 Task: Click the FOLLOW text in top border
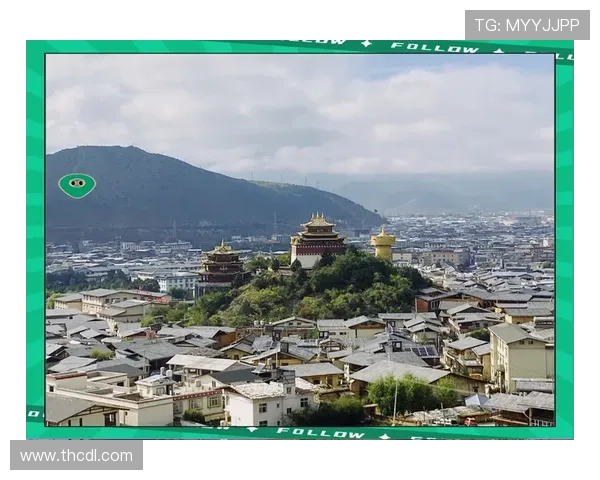(x=434, y=47)
